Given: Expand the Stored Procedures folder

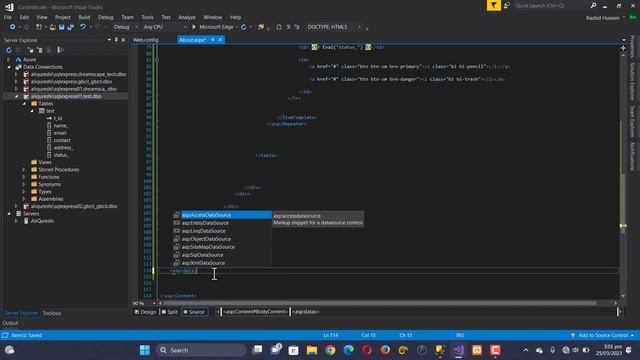Looking at the screenshot, I should pyautogui.click(x=24, y=170).
